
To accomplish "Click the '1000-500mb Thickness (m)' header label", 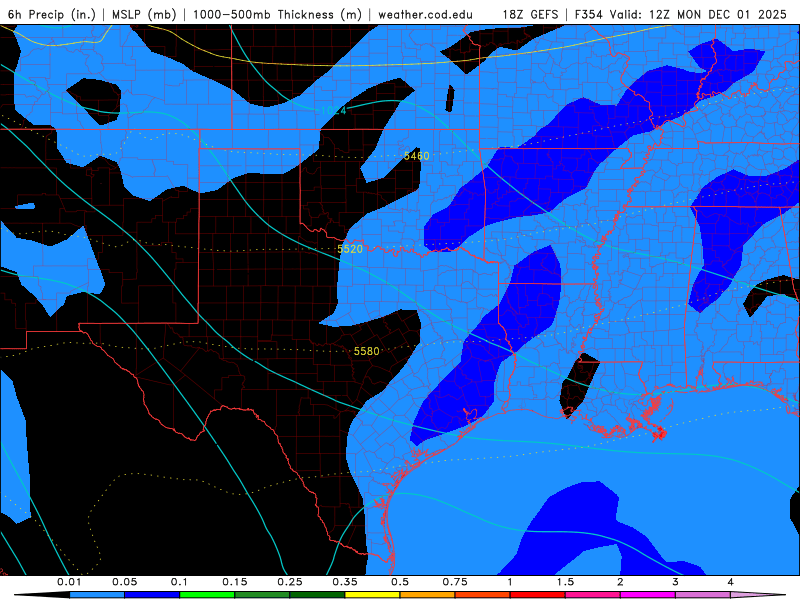I will pos(277,14).
